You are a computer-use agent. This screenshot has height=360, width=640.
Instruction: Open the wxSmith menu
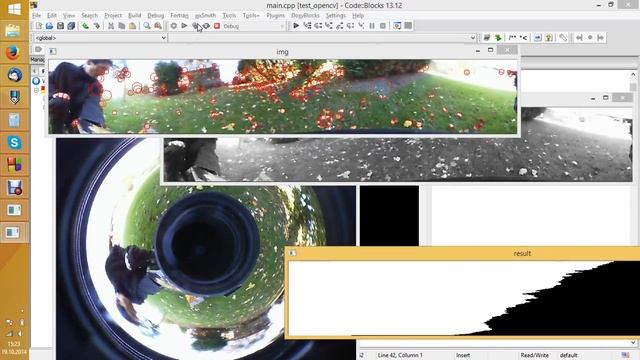coord(205,16)
